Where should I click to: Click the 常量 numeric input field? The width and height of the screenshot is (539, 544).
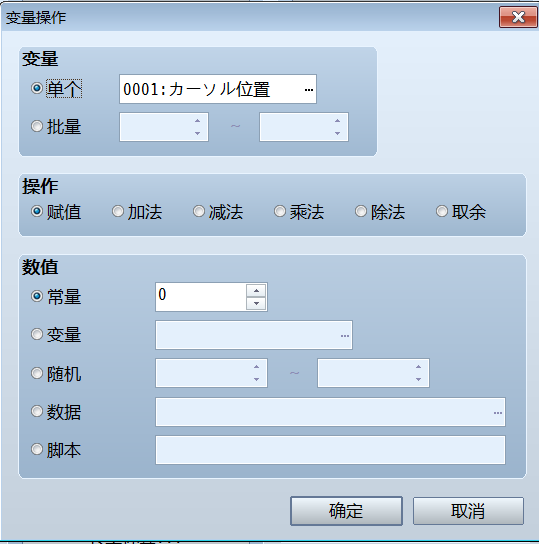click(201, 297)
